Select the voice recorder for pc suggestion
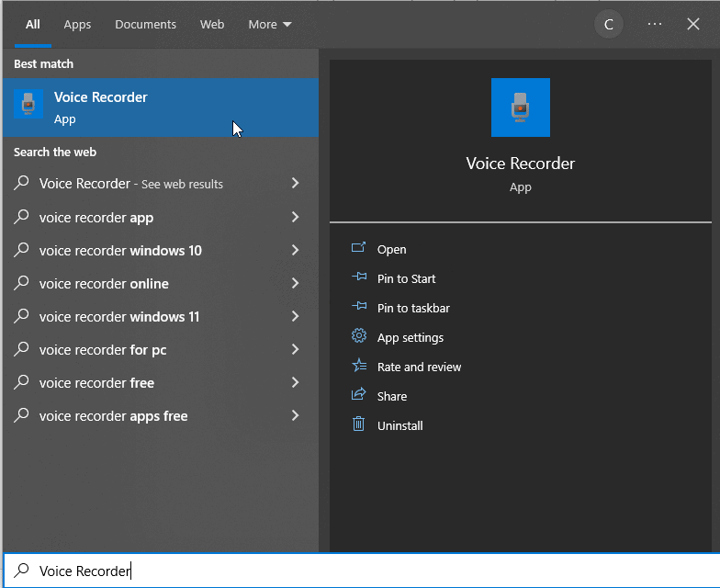The width and height of the screenshot is (720, 588). [x=160, y=349]
